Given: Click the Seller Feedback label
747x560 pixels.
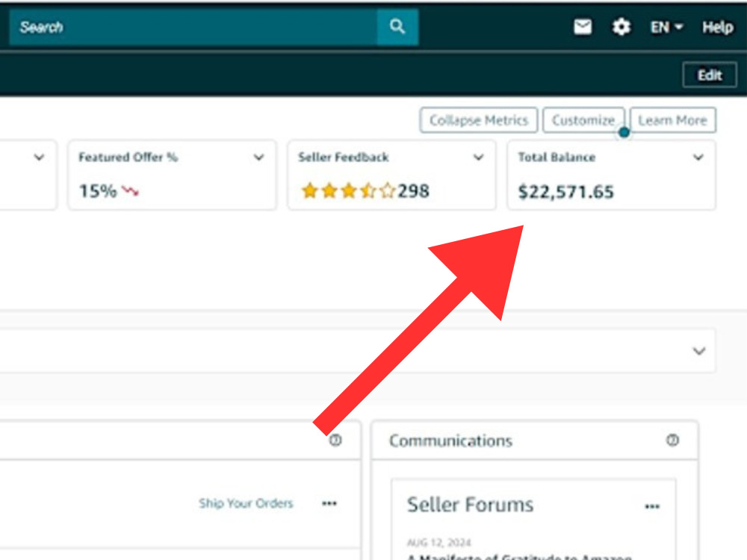Looking at the screenshot, I should click(344, 157).
